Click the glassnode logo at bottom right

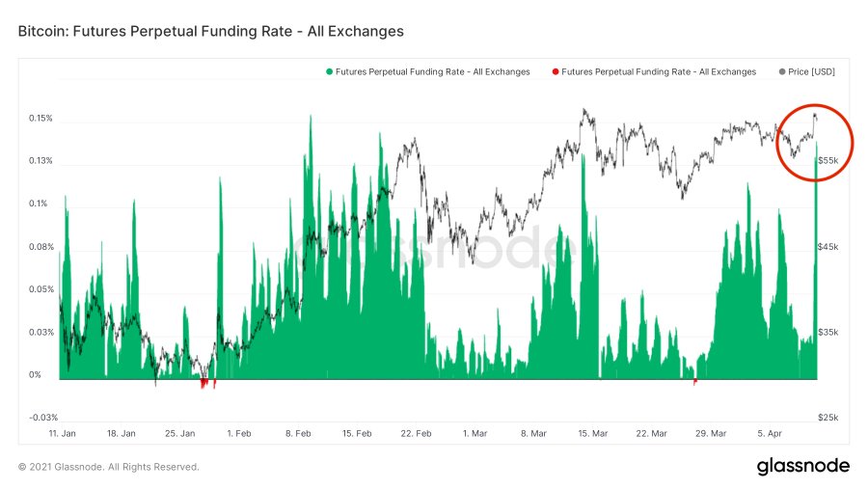click(803, 466)
